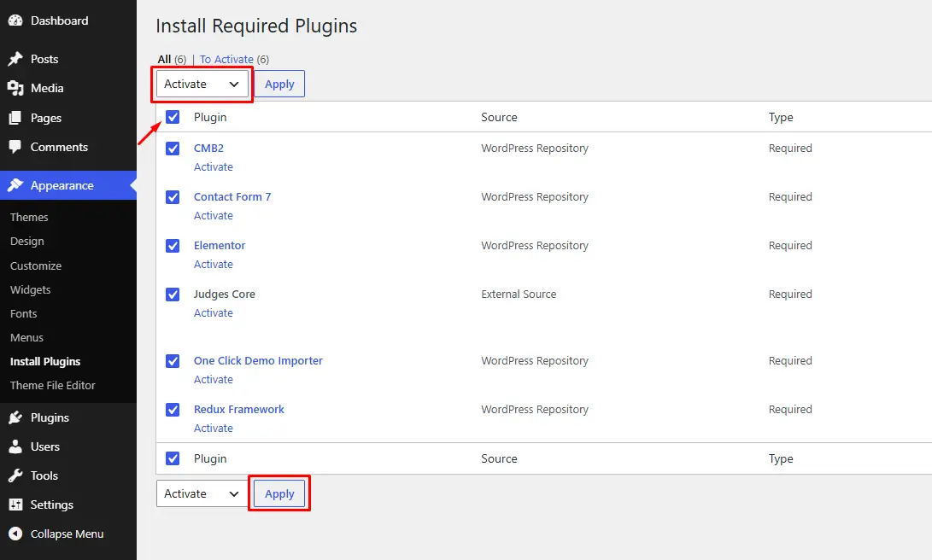Uncheck the One Click Demo Importer checkbox
Image resolution: width=932 pixels, height=560 pixels.
click(x=173, y=360)
